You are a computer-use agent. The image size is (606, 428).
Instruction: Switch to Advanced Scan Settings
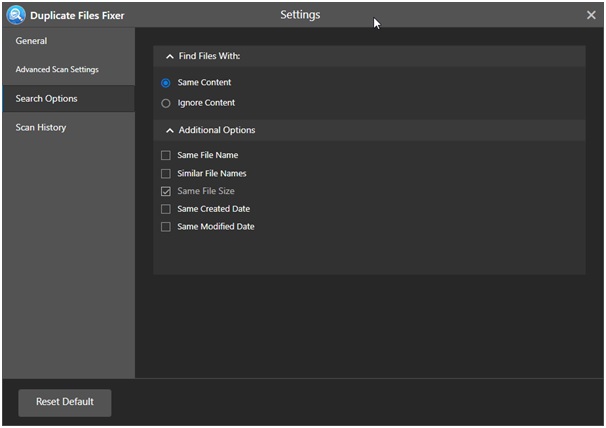click(57, 70)
